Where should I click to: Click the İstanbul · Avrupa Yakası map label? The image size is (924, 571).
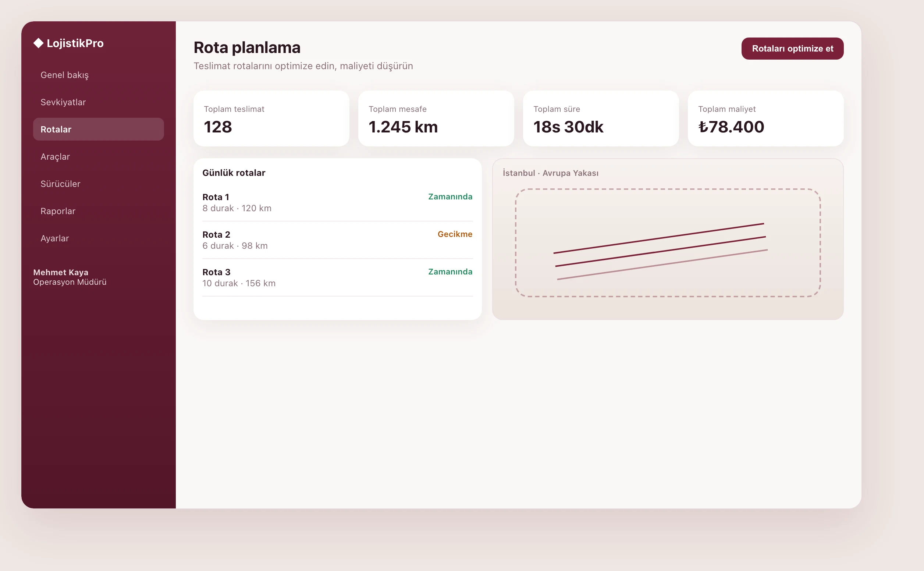[x=550, y=173]
